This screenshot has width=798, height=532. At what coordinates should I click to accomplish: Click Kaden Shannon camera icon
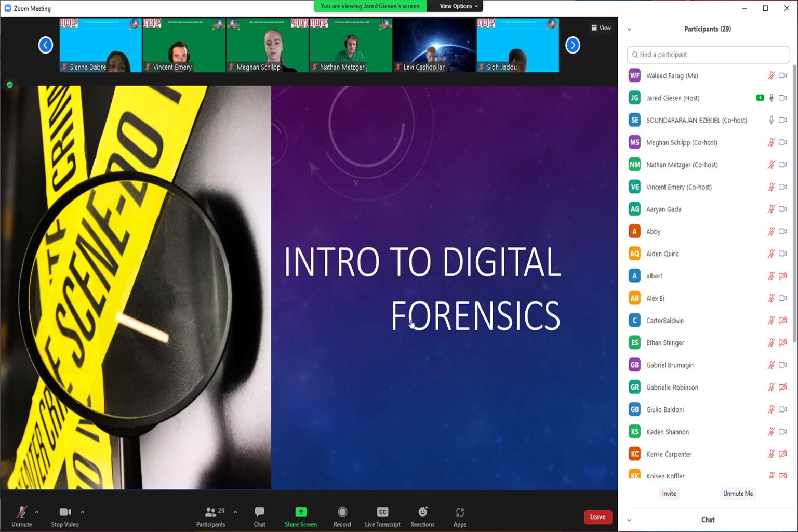click(x=783, y=432)
